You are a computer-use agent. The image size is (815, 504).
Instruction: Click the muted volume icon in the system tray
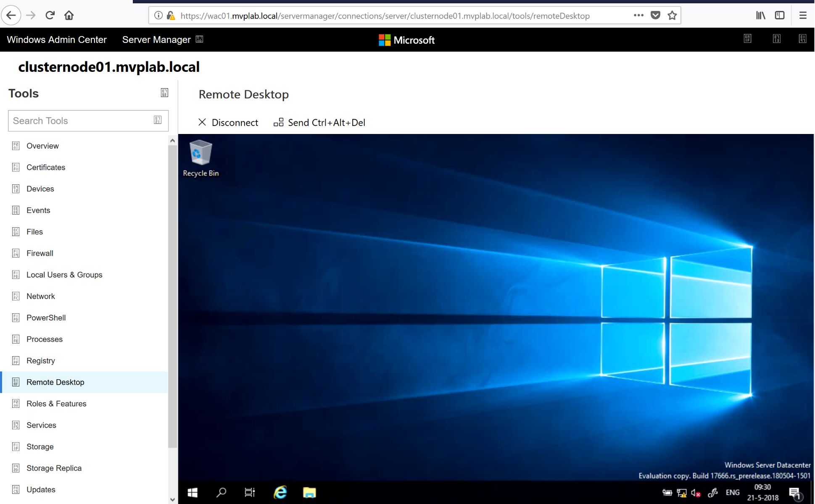[x=696, y=492]
